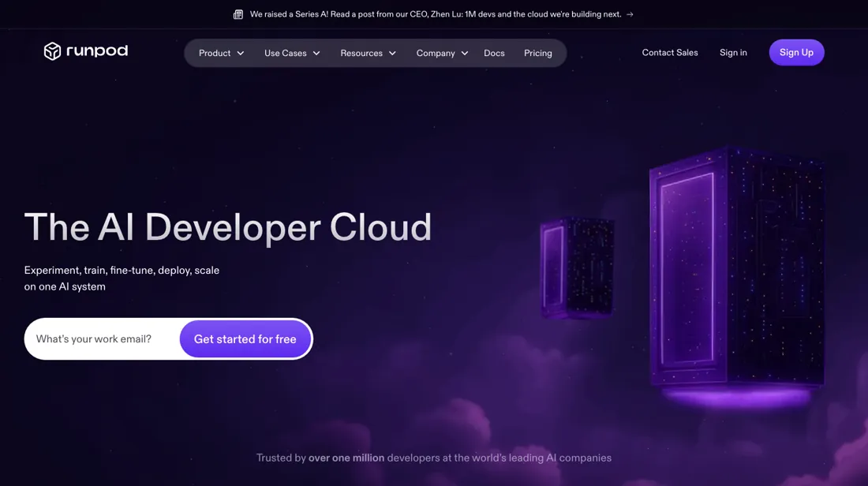
Task: Click 'The AI Developer Cloud' heading
Action: click(227, 227)
